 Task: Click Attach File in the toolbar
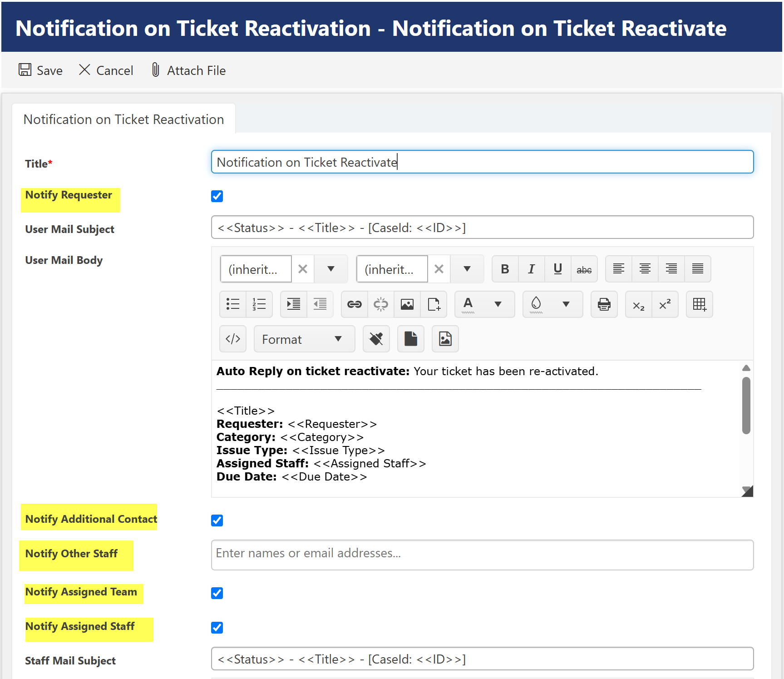pos(188,70)
